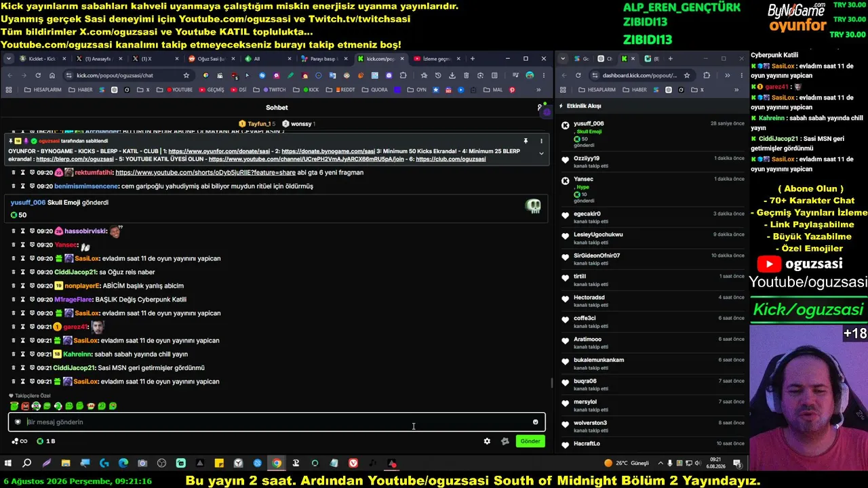The image size is (868, 488).
Task: Open the GEÇMİŞ bookmark
Action: point(211,89)
